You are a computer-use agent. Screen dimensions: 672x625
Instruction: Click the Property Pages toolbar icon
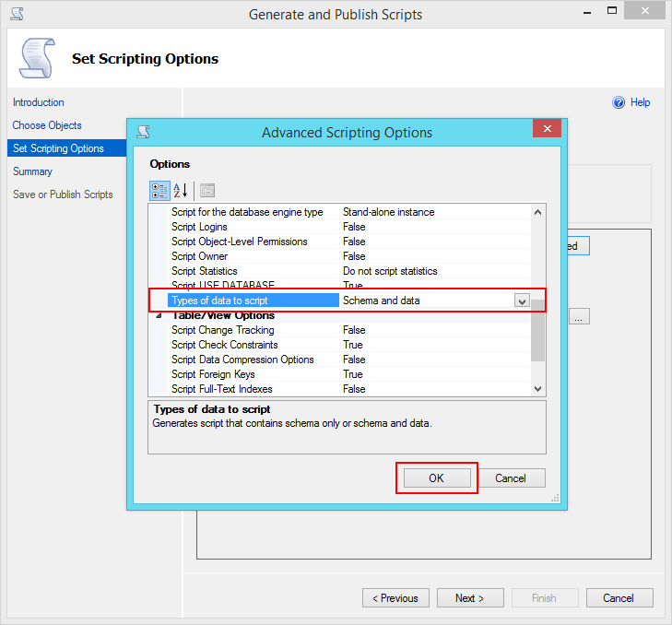pyautogui.click(x=206, y=191)
